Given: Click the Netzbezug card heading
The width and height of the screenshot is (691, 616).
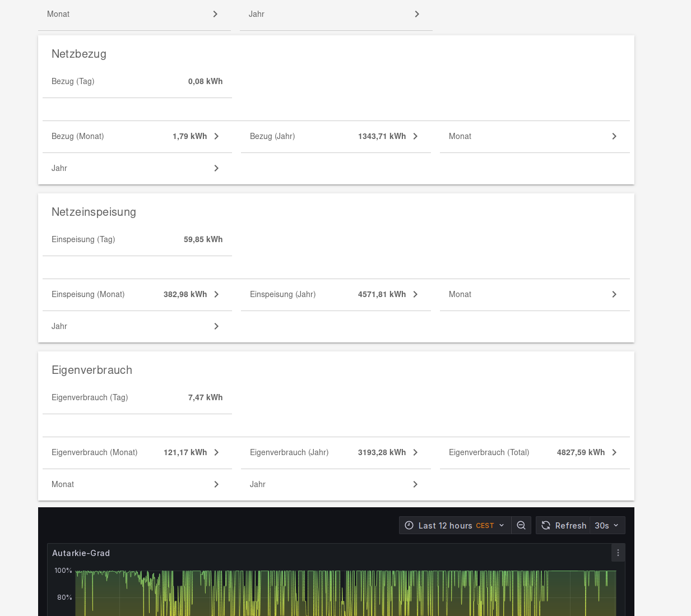Looking at the screenshot, I should pyautogui.click(x=79, y=54).
